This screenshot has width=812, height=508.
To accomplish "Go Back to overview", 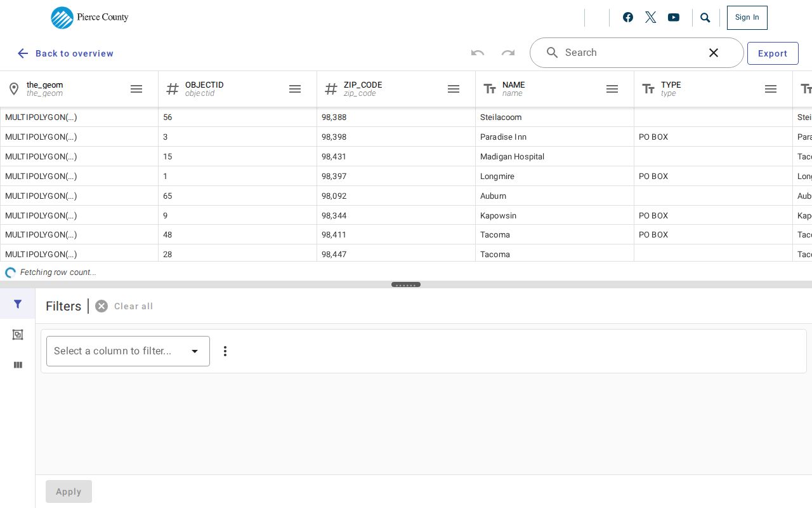I will pos(65,53).
